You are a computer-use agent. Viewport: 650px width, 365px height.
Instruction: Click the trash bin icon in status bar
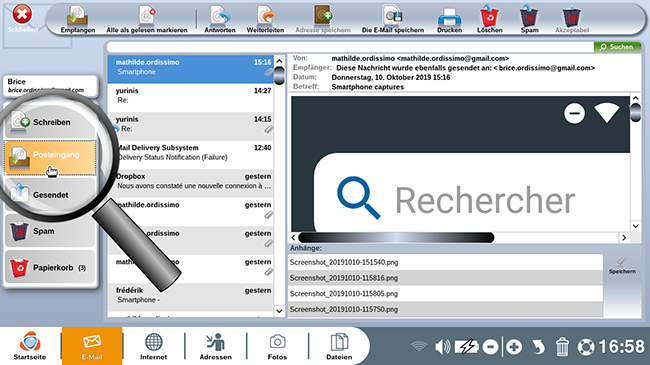click(x=562, y=346)
